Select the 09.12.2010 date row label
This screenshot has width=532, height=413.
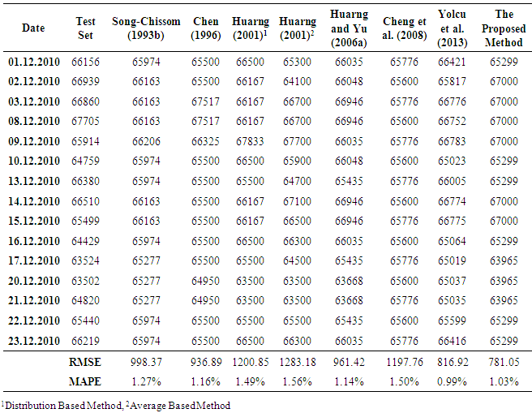click(x=33, y=141)
